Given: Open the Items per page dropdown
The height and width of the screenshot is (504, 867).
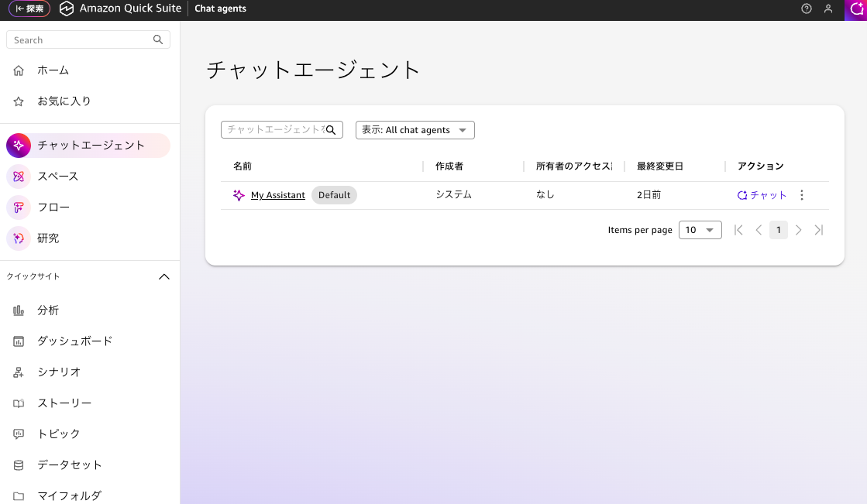Looking at the screenshot, I should (700, 230).
